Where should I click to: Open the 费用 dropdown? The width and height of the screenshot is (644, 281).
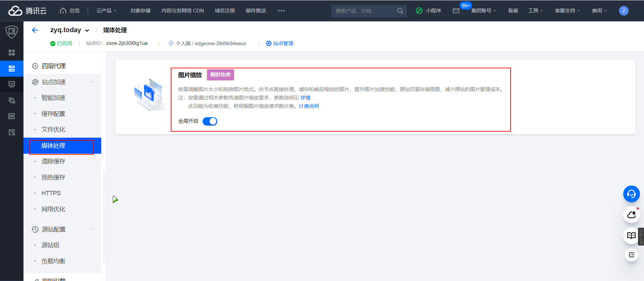click(599, 11)
